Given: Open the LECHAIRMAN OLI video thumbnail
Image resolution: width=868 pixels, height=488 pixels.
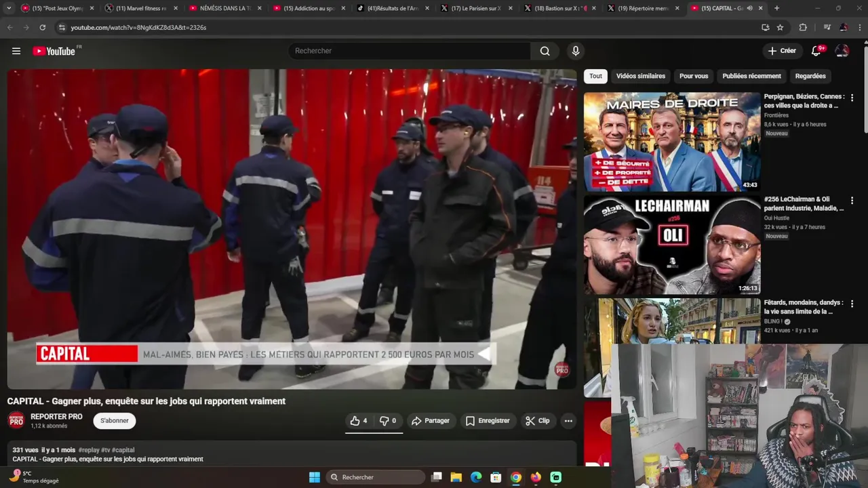Looking at the screenshot, I should 672,245.
